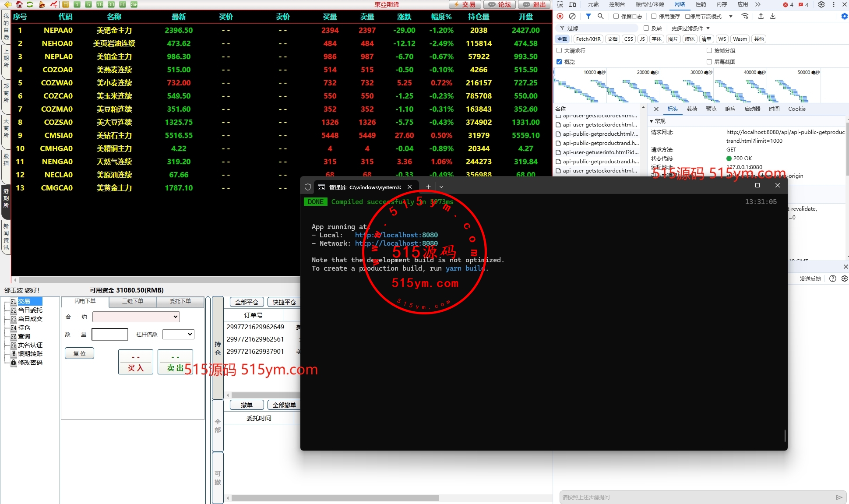Click the bell alert icon
Image resolution: width=849 pixels, height=504 pixels.
tap(42, 4)
